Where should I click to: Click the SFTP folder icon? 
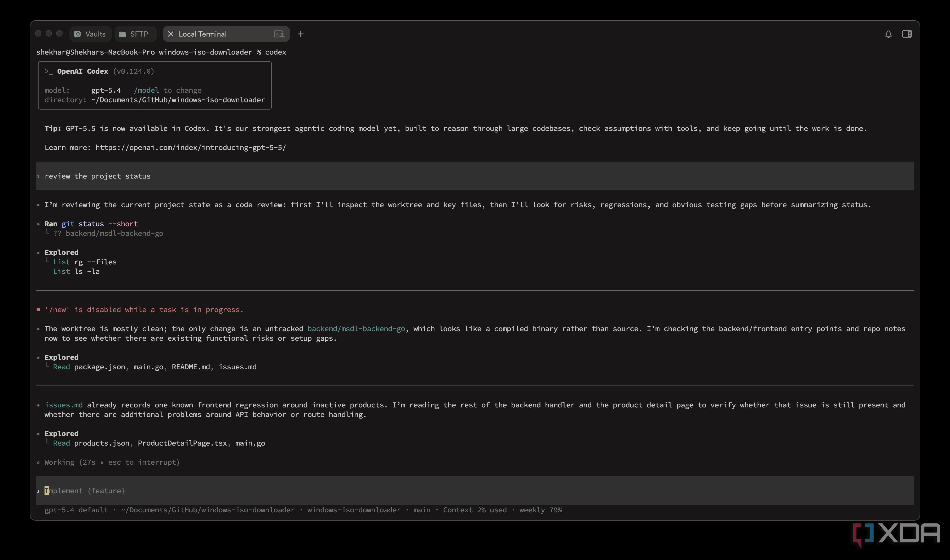[122, 34]
